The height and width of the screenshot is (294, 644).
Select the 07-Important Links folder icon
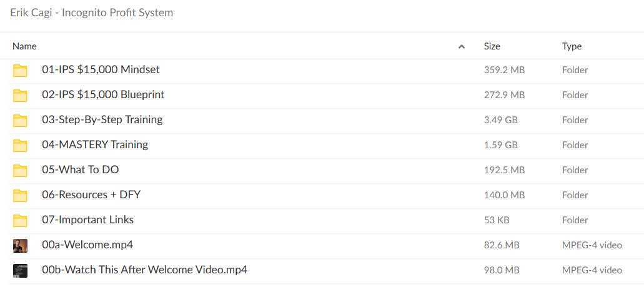pyautogui.click(x=21, y=220)
